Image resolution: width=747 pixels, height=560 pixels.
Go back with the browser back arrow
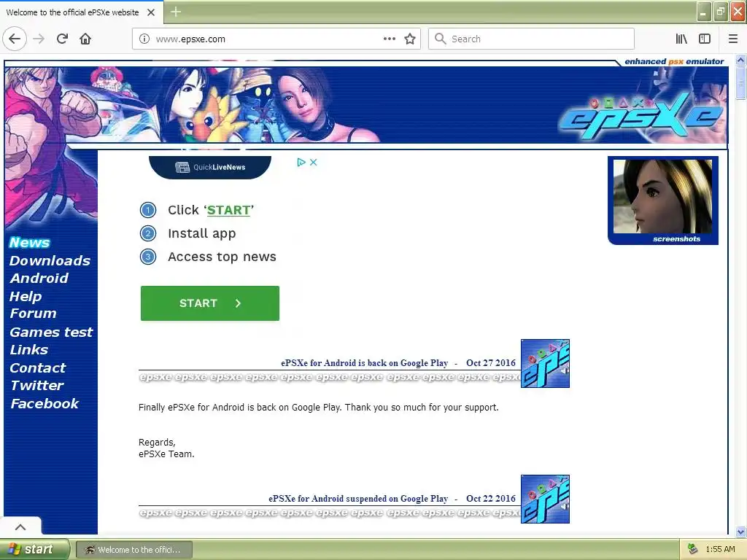coord(15,39)
